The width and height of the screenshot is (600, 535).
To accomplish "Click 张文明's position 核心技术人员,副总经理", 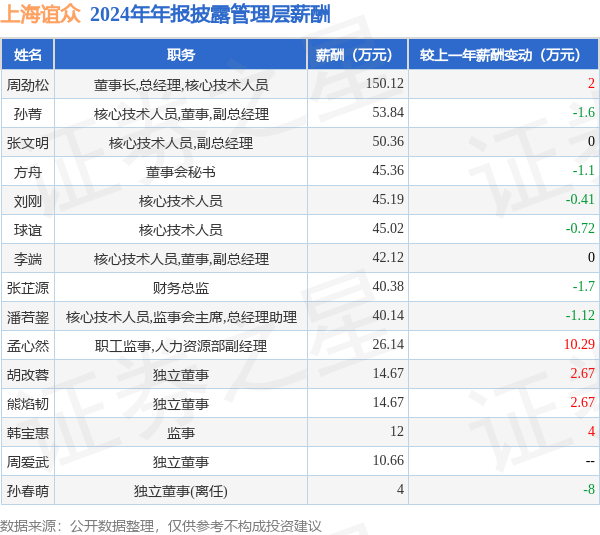I will point(181,143).
